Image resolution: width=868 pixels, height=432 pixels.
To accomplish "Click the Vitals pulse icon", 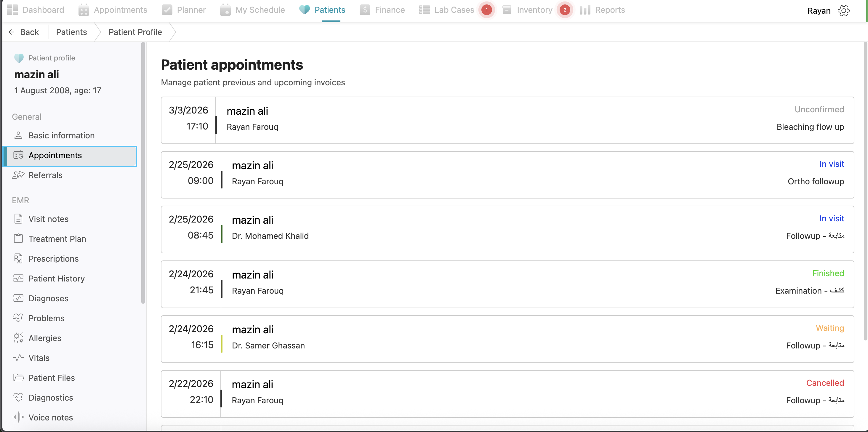I will click(x=18, y=358).
